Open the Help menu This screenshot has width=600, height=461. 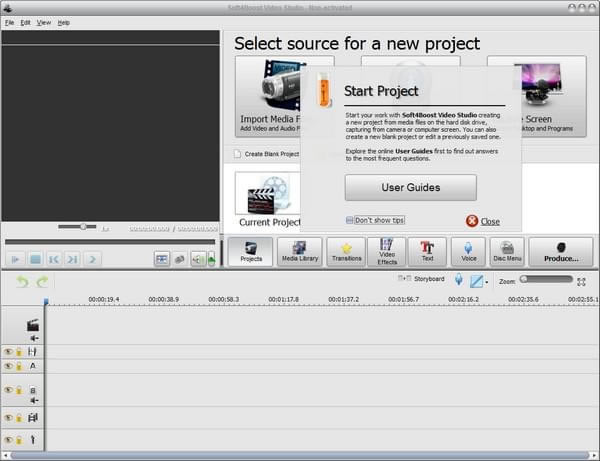click(x=63, y=22)
